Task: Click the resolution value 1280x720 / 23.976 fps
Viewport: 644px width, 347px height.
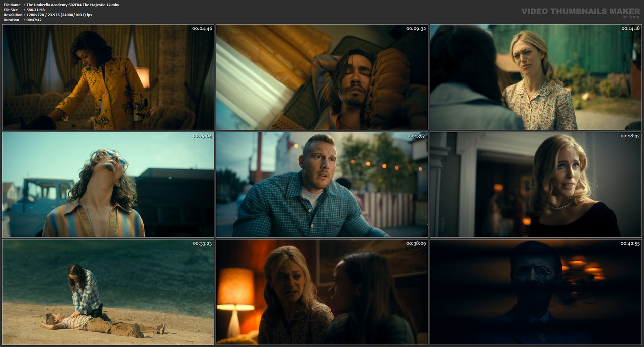Action: tap(59, 15)
